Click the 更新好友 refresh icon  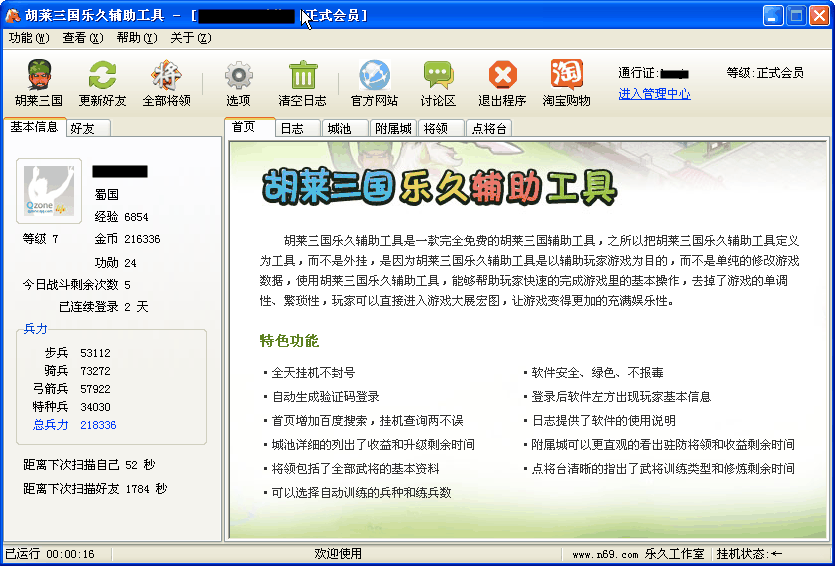coord(103,83)
